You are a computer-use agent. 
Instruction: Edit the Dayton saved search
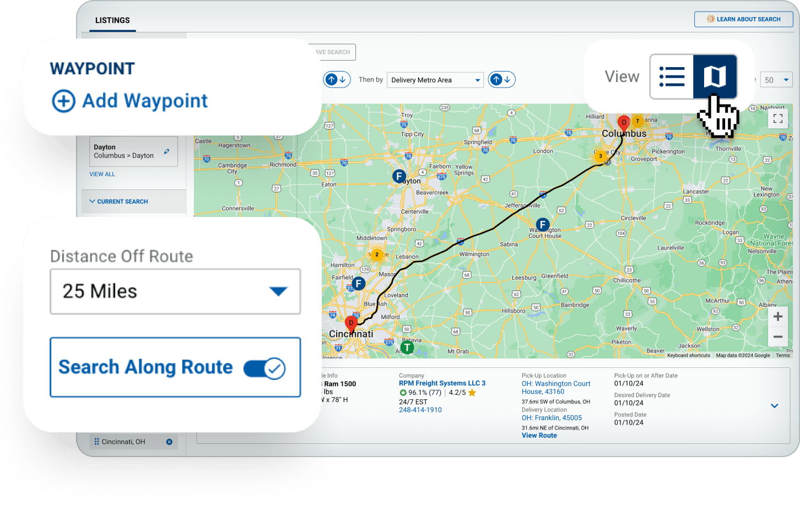(166, 151)
